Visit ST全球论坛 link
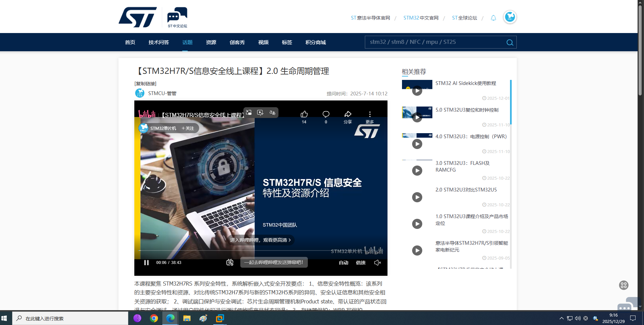Image resolution: width=644 pixels, height=325 pixels. pyautogui.click(x=464, y=18)
